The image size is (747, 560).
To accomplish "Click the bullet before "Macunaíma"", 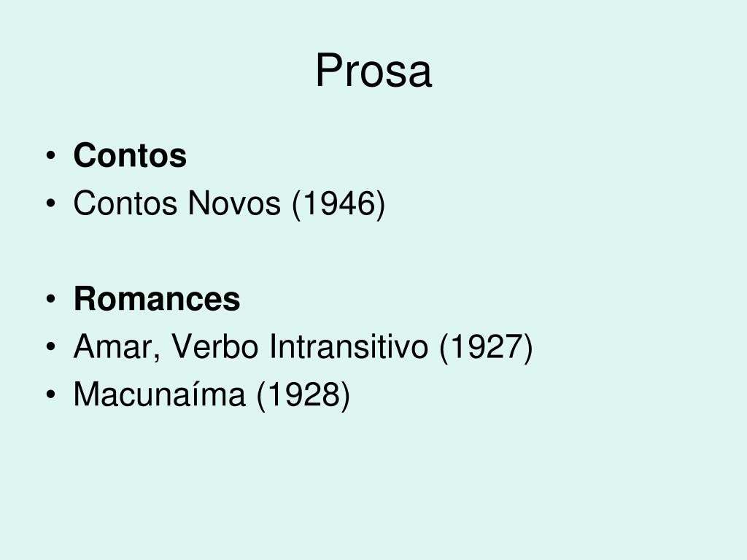I will coord(51,394).
